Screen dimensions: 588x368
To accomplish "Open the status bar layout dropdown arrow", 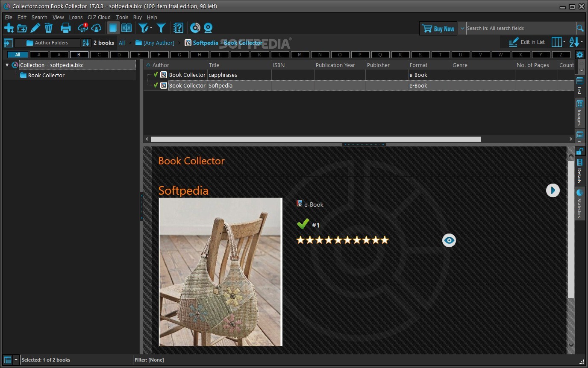I will pyautogui.click(x=16, y=360).
